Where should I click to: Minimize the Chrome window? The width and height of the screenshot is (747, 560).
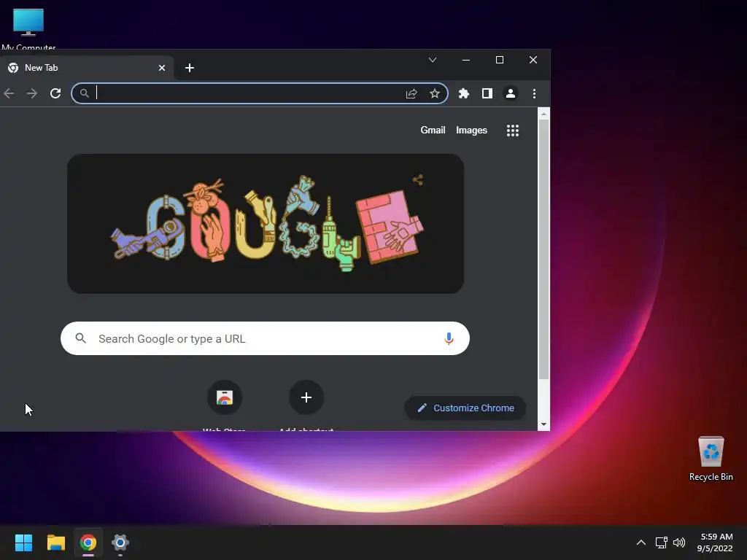coord(466,60)
